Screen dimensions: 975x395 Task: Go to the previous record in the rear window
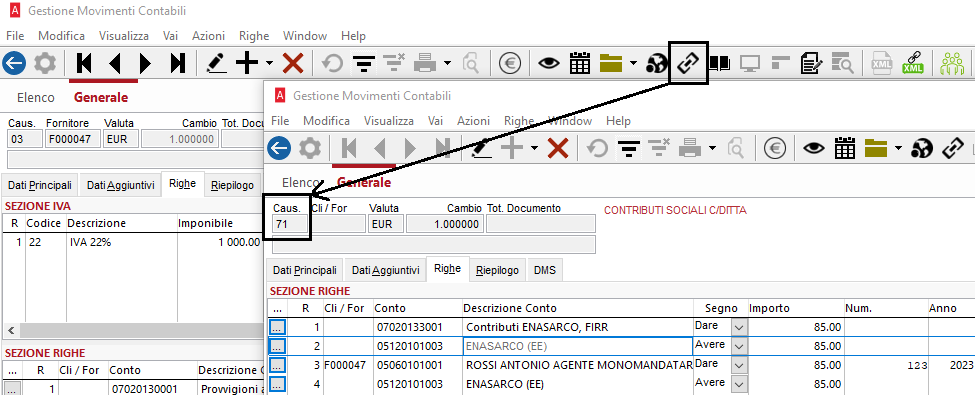pyautogui.click(x=114, y=63)
